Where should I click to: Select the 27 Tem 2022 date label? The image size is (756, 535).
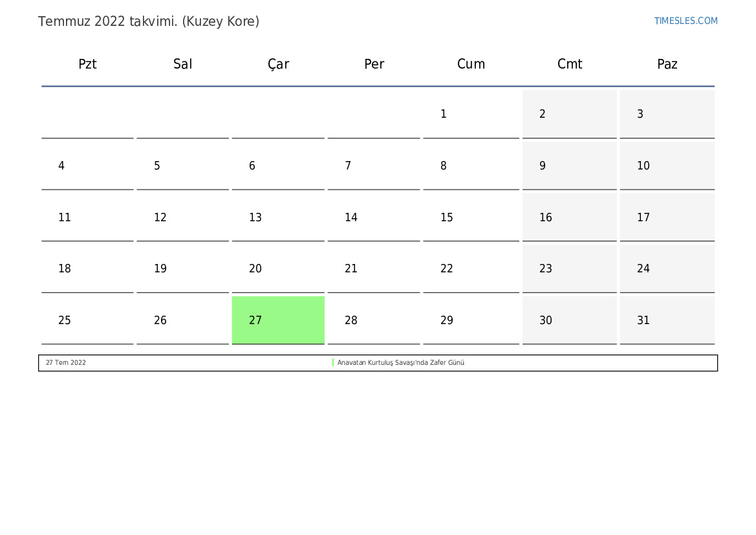(x=65, y=362)
